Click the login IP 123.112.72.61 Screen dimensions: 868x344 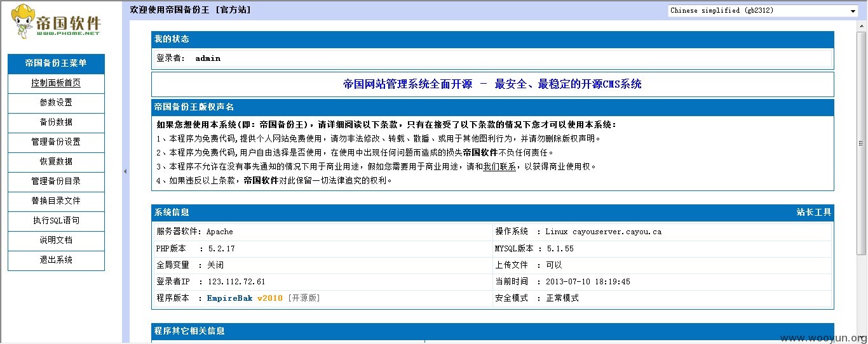coord(236,282)
